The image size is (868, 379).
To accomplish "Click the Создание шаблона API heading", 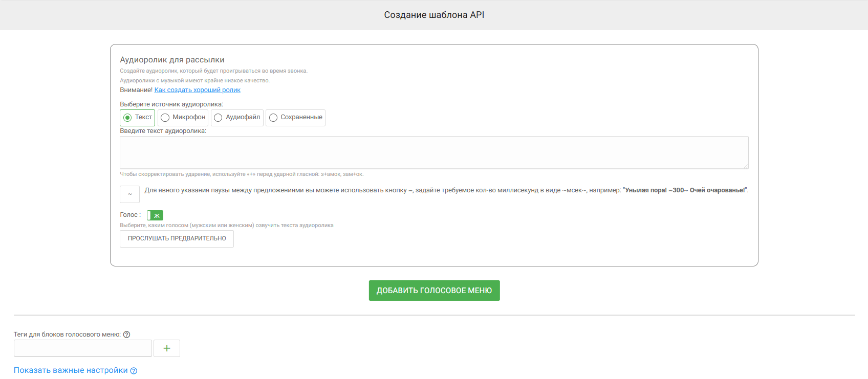I will 434,15.
